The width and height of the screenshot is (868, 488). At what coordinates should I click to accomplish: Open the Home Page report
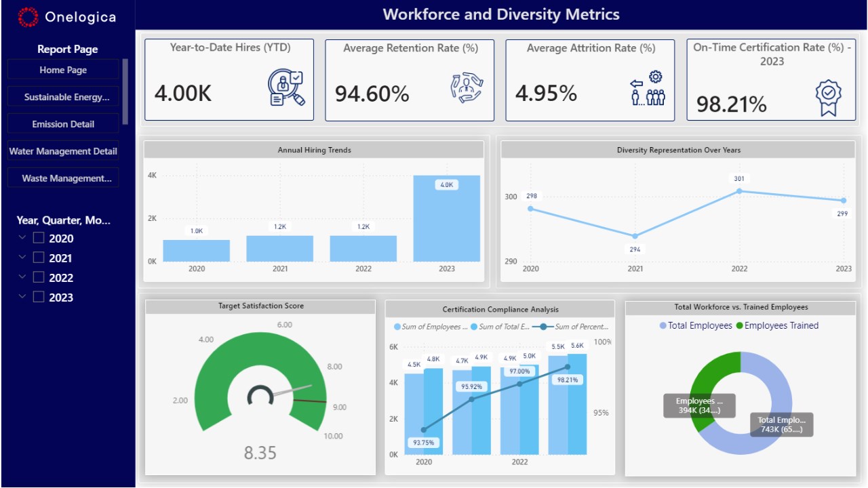63,70
